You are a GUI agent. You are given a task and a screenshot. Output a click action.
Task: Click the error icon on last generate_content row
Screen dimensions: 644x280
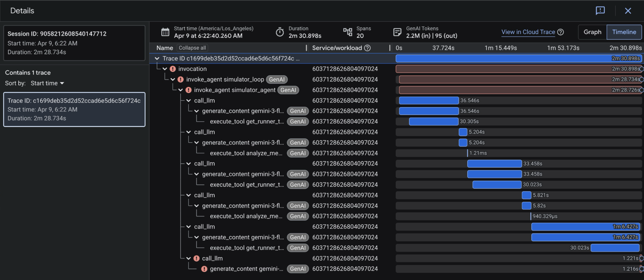click(204, 269)
